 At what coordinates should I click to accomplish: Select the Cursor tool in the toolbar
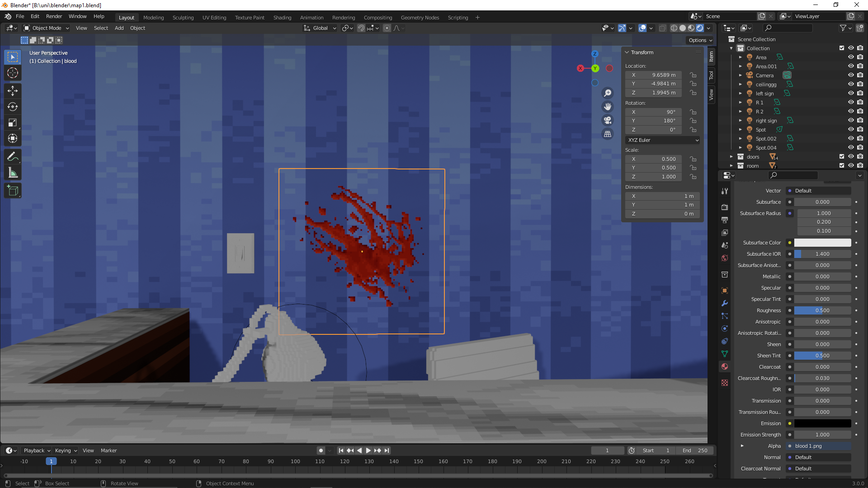pyautogui.click(x=13, y=73)
